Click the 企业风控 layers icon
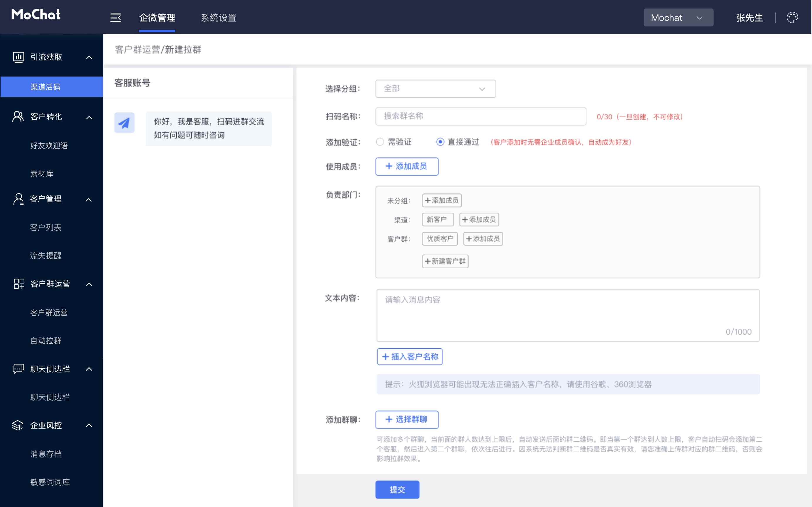Viewport: 812px width, 507px height. point(18,425)
